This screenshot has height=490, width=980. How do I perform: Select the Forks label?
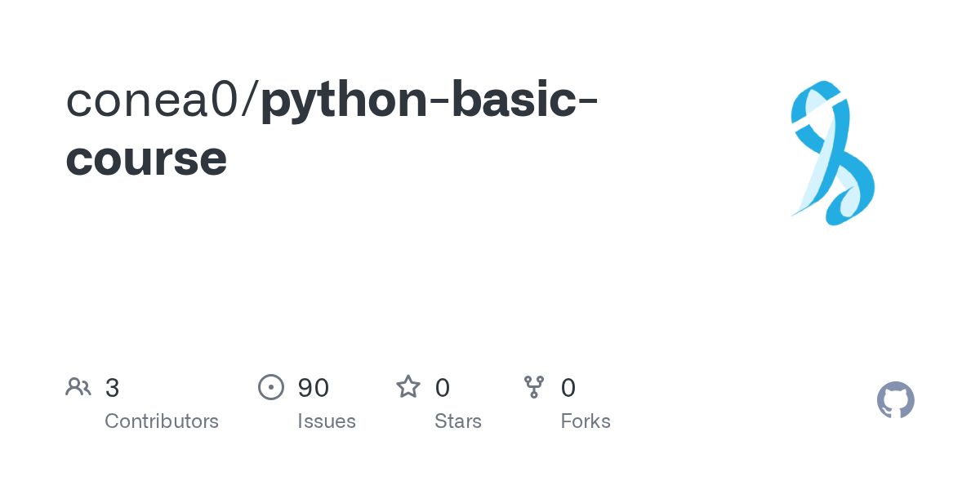click(x=586, y=421)
